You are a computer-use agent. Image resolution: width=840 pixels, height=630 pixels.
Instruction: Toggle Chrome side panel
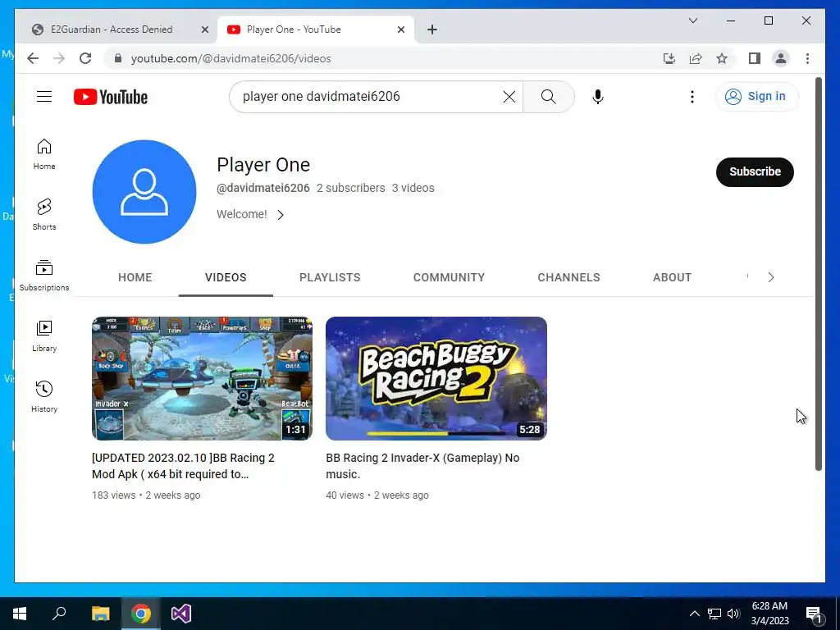tap(755, 58)
